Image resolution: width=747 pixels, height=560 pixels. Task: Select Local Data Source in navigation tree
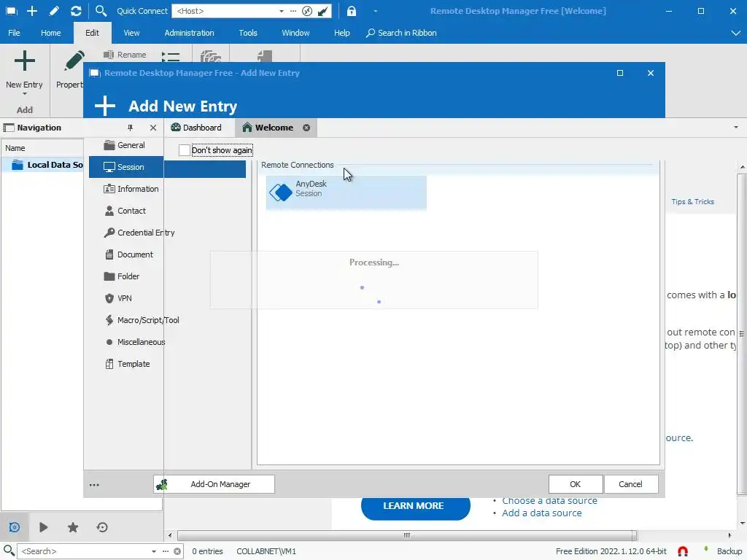coord(47,165)
